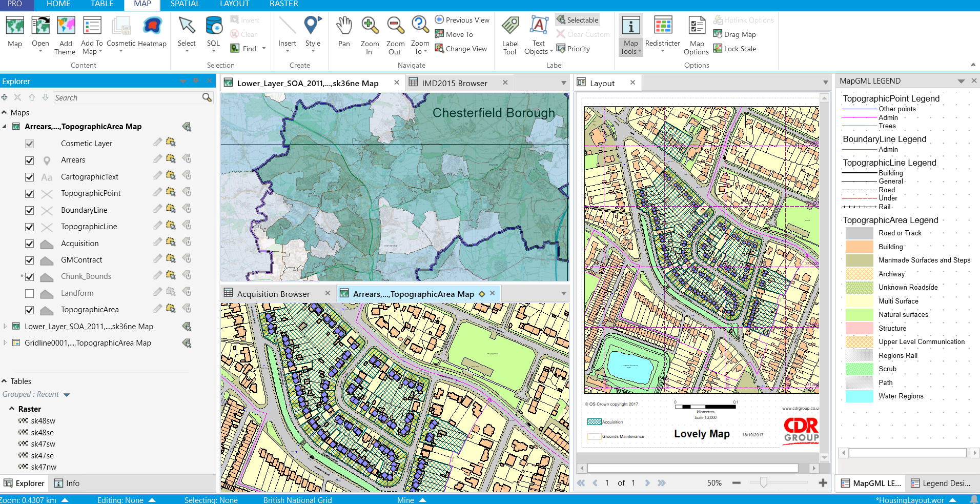Image resolution: width=980 pixels, height=504 pixels.
Task: Toggle the Selectable button
Action: [578, 20]
